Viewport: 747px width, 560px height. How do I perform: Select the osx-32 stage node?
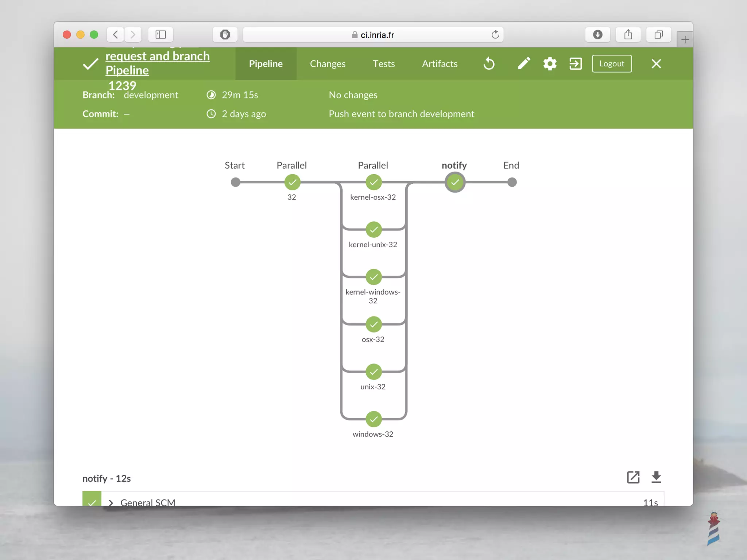373,324
